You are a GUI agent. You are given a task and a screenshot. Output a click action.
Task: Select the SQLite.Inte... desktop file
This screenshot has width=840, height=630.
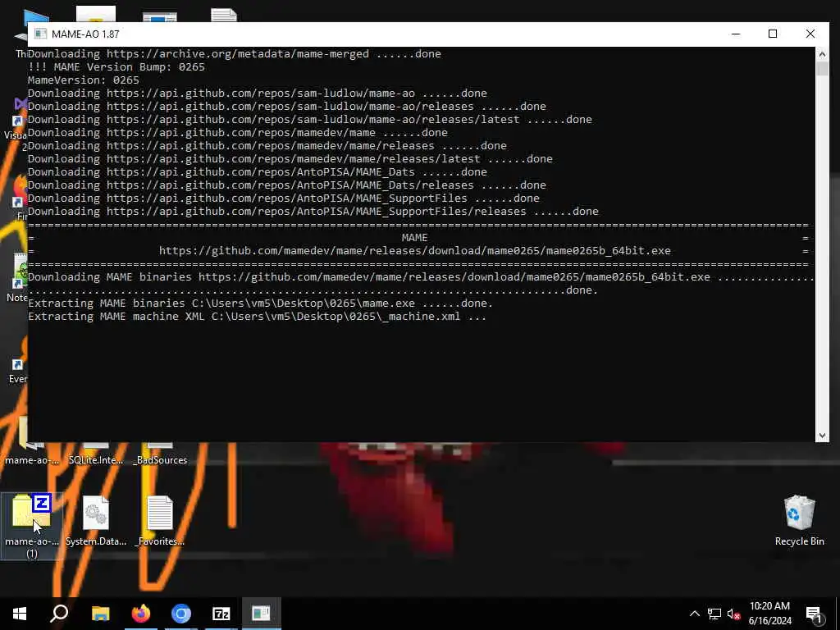click(x=96, y=453)
